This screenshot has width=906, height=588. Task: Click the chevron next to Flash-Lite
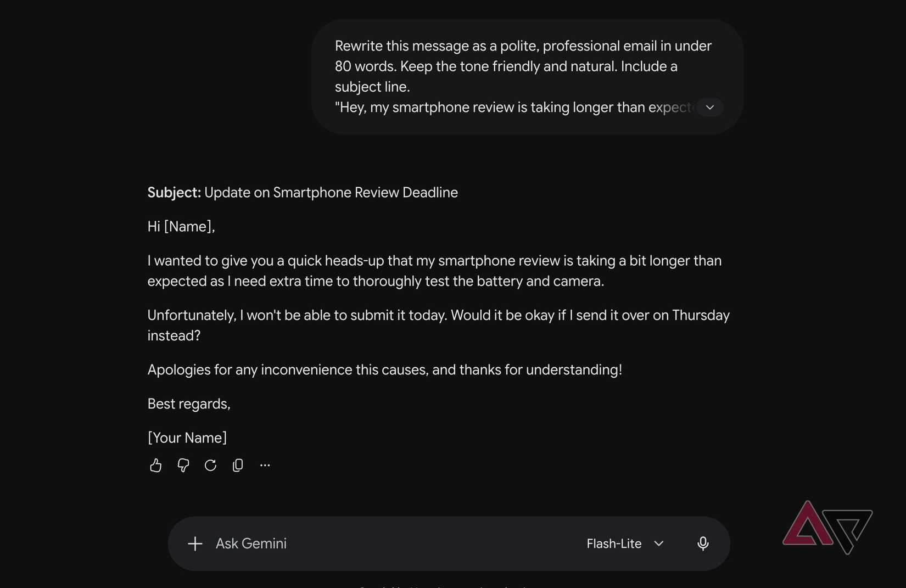(x=659, y=544)
